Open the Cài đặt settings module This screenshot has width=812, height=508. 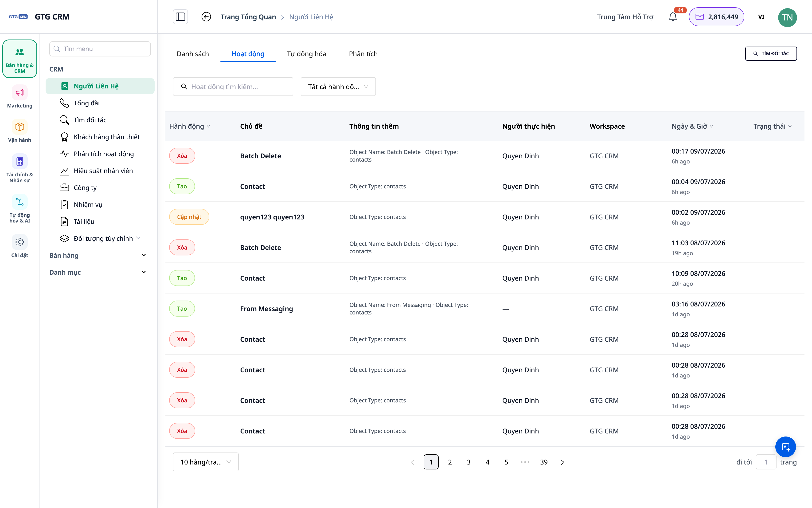[x=20, y=246]
